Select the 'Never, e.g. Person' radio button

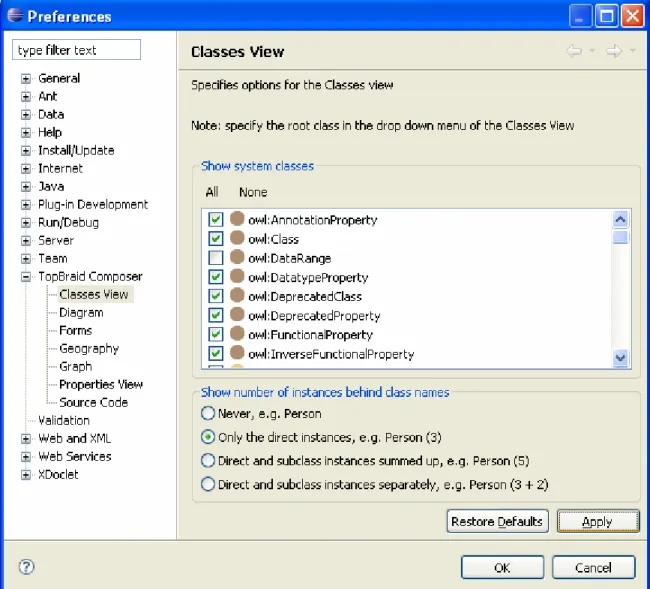pyautogui.click(x=208, y=413)
